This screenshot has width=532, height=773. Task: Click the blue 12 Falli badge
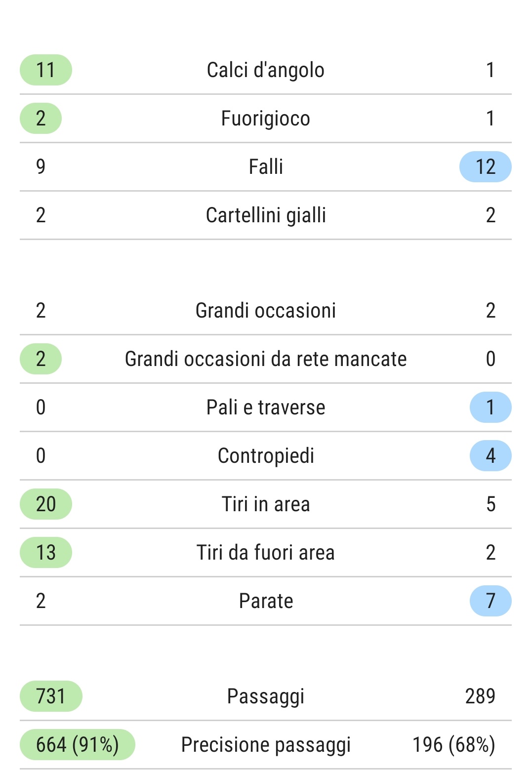pos(486,166)
